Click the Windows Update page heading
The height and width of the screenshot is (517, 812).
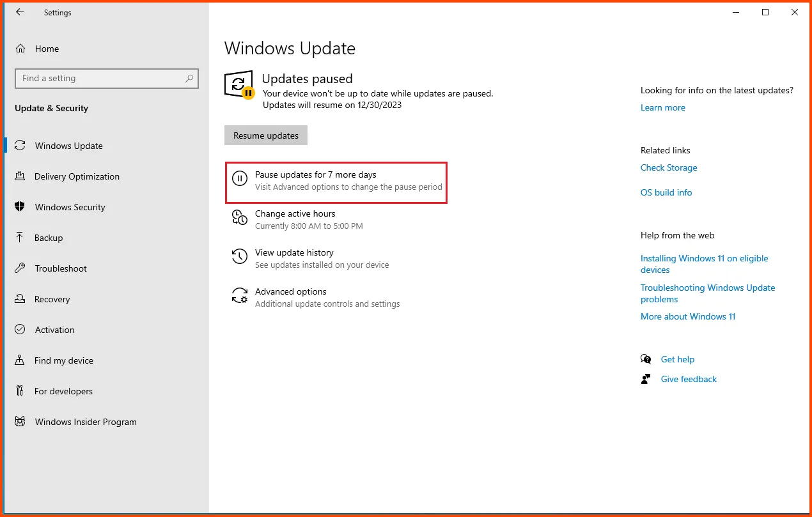coord(290,49)
